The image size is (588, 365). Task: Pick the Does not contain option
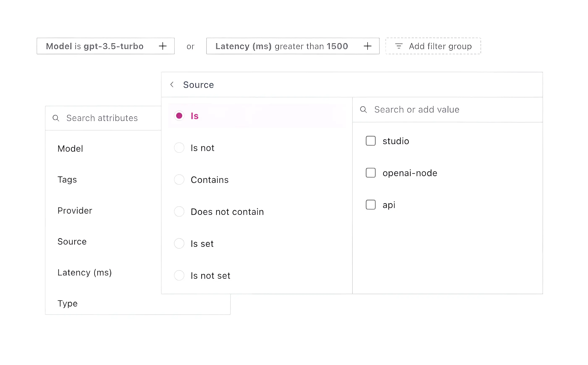179,212
